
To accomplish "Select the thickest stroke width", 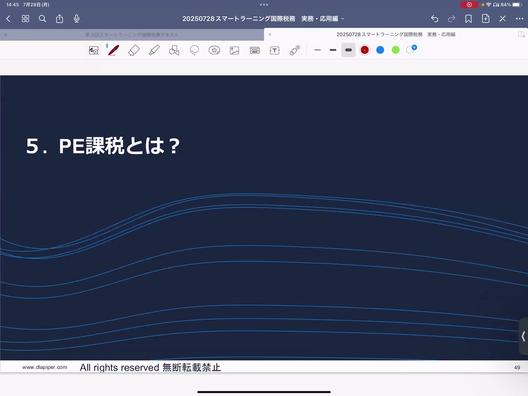I will tap(349, 50).
